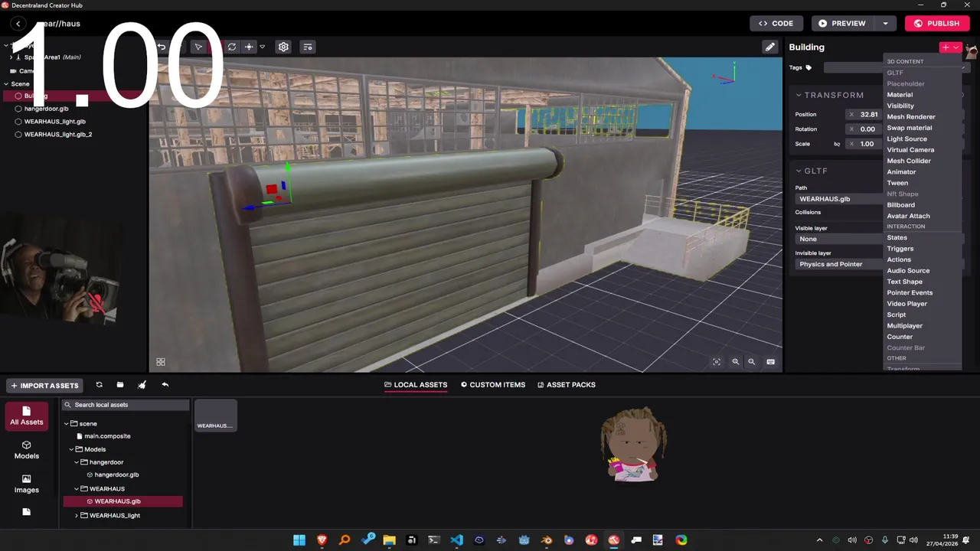Viewport: 980px width, 551px height.
Task: Open the PREVIEW options dropdown arrow
Action: click(x=886, y=24)
